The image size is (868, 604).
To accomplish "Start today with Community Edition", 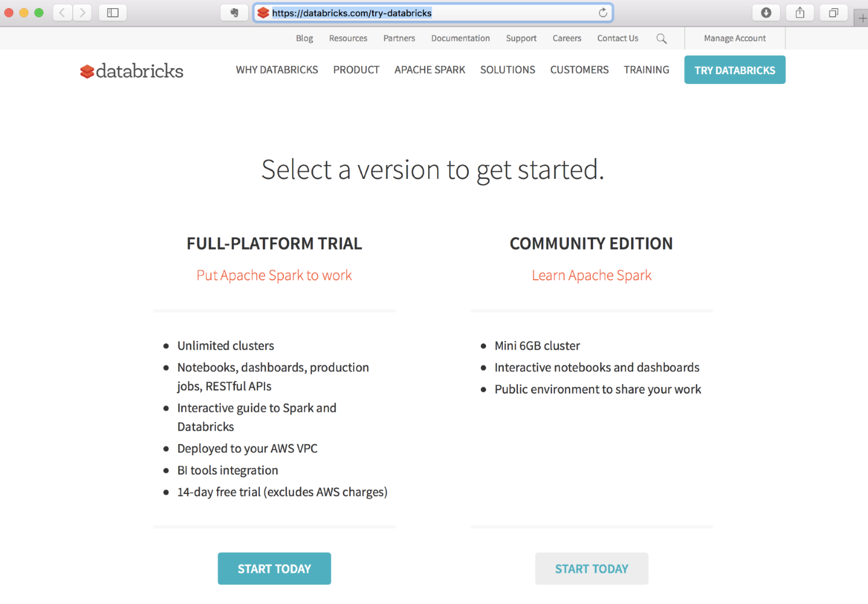I will point(591,569).
